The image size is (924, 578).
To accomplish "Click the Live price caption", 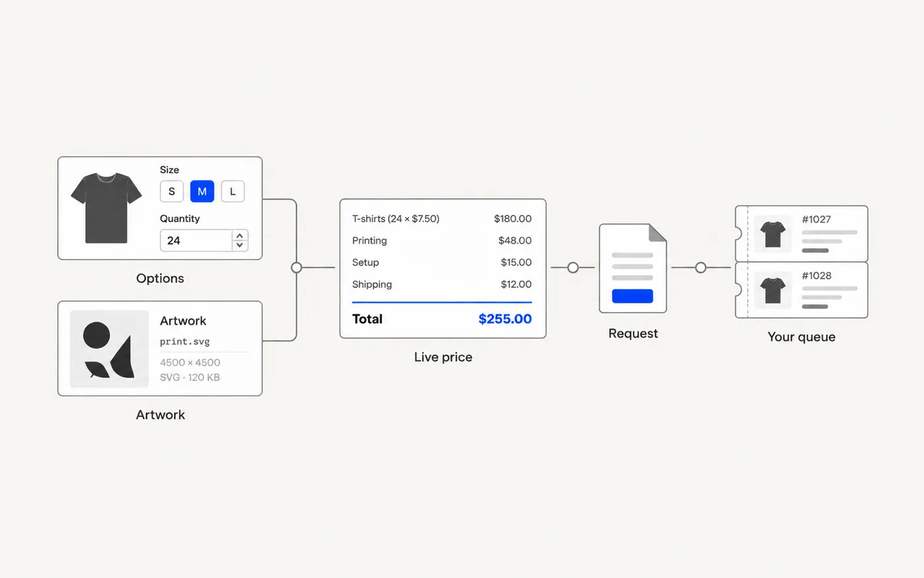I will [443, 357].
